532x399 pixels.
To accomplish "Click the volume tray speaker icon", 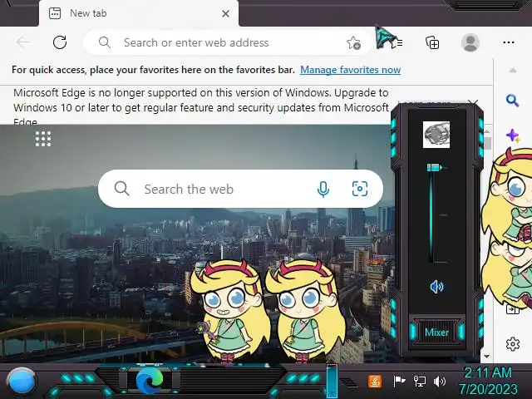I will tap(440, 382).
